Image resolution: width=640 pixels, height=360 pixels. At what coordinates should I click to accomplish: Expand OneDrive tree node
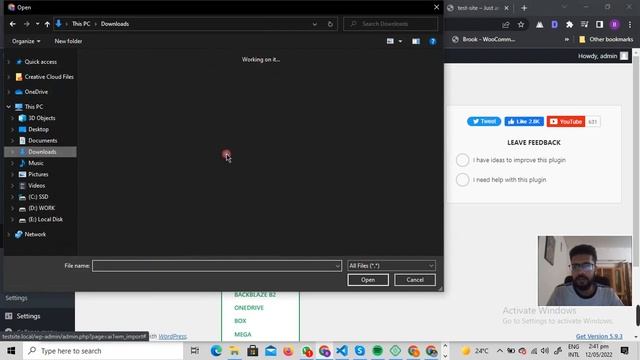point(9,92)
